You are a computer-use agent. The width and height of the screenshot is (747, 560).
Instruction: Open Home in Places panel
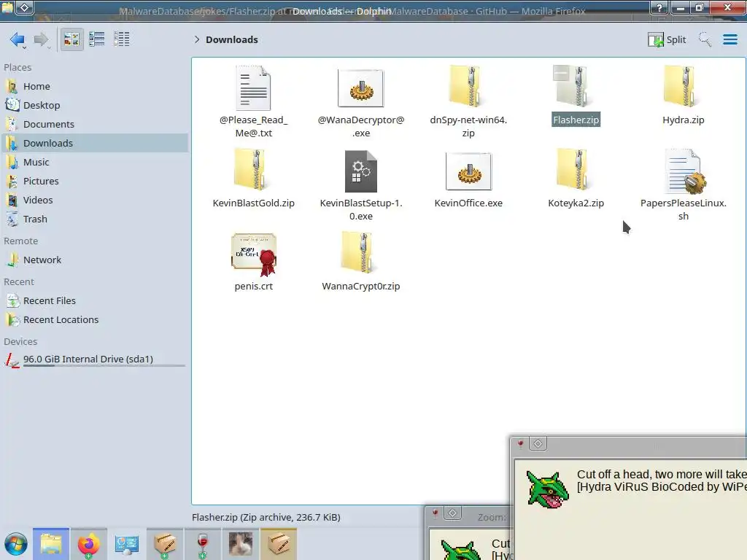point(94,86)
